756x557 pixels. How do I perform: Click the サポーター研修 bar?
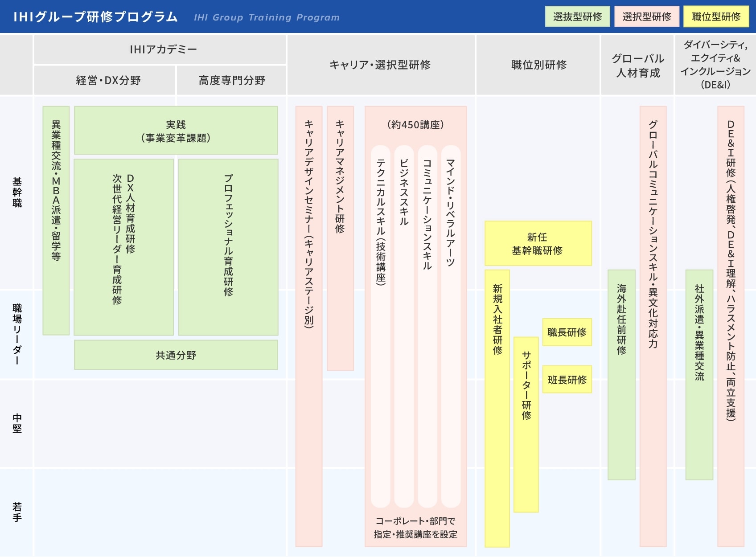coord(526,425)
